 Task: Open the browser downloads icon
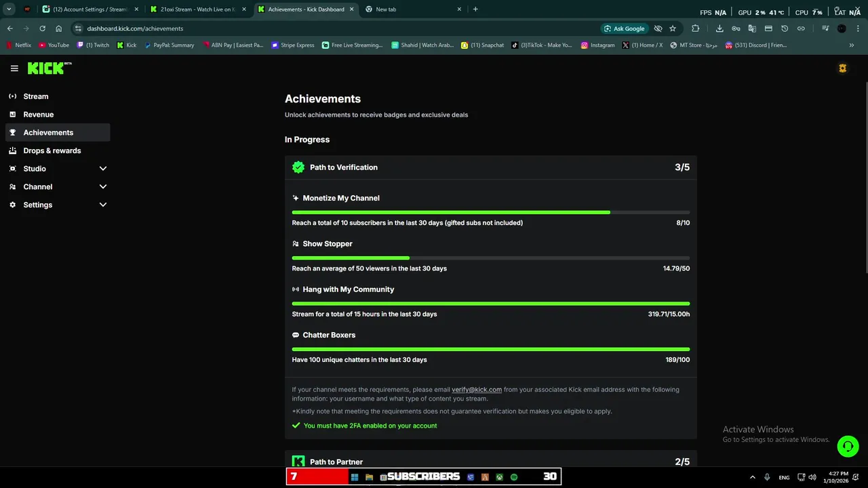coord(719,28)
